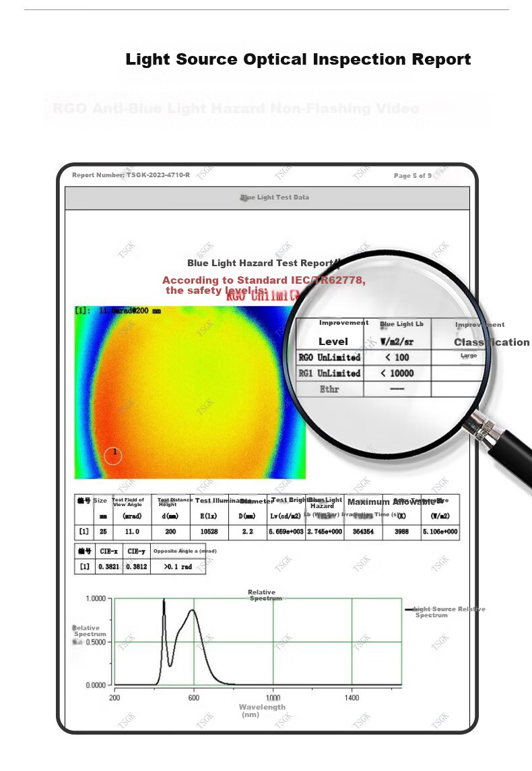Click the CIE-y value 0.3812
The width and height of the screenshot is (532, 771).
[136, 566]
